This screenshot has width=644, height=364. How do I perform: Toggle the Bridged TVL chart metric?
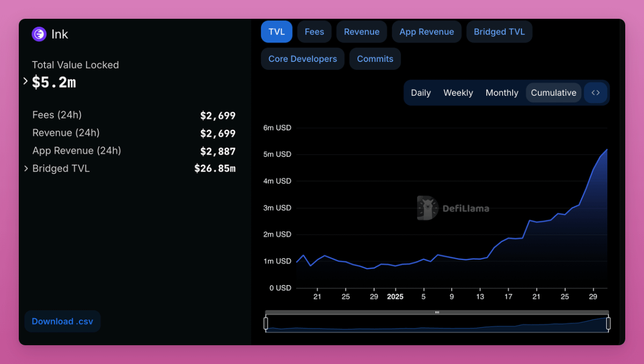click(x=499, y=32)
